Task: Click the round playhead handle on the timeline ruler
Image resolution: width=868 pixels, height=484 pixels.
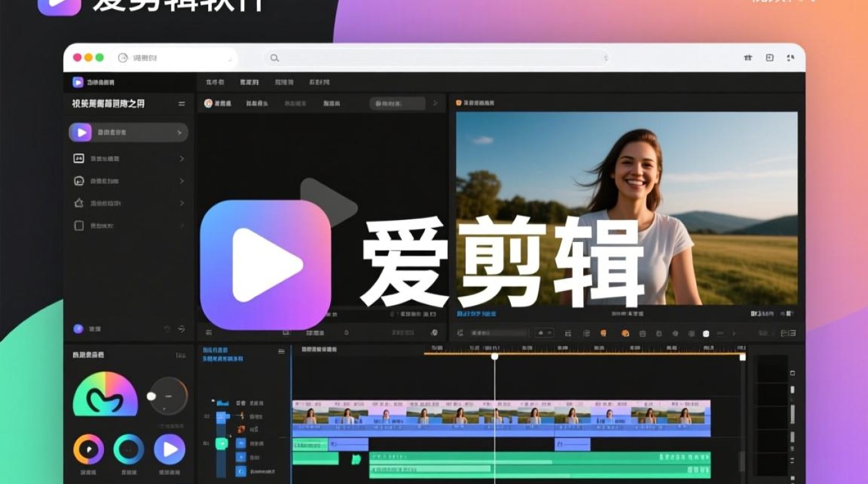Action: (495, 356)
